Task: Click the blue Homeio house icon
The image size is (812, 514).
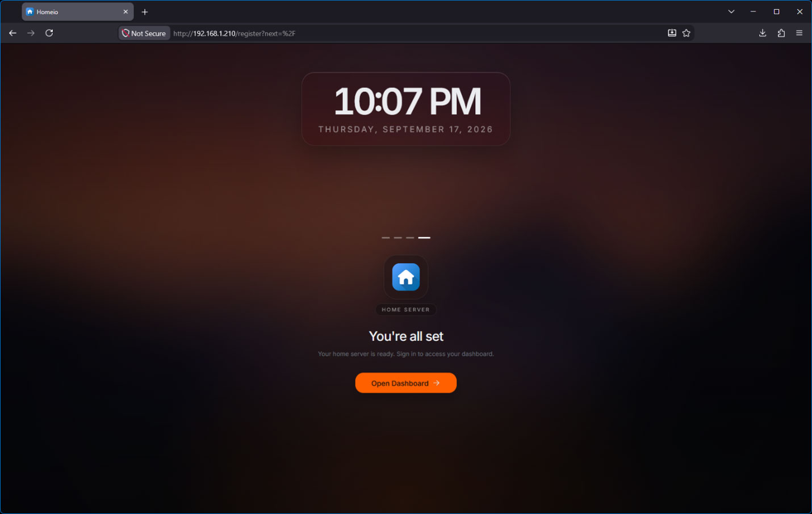Action: pyautogui.click(x=406, y=277)
